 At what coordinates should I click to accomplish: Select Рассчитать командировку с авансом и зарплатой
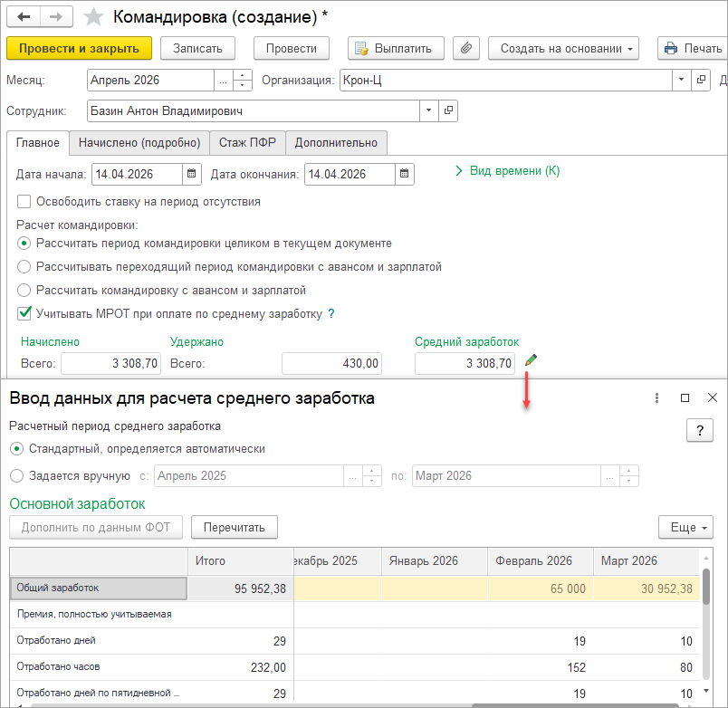coord(24,290)
